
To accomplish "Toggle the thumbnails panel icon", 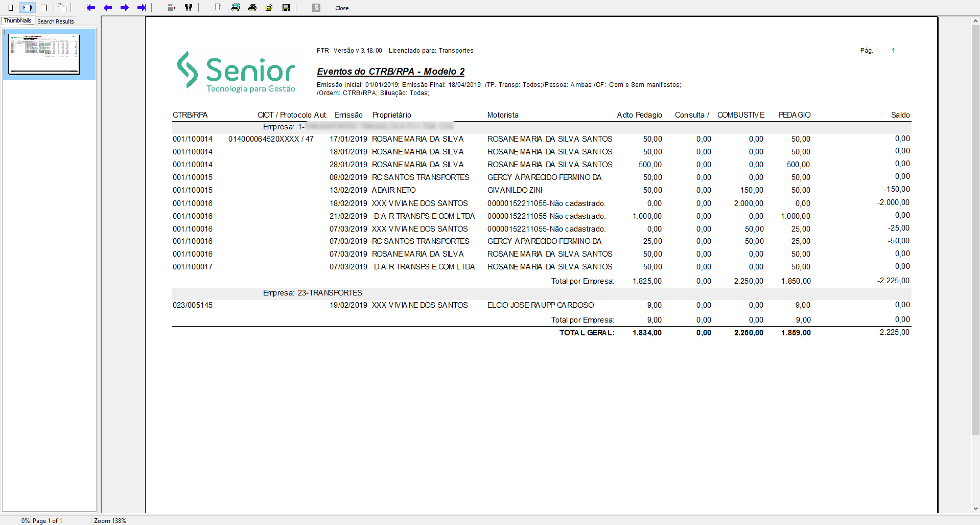I will pos(62,8).
